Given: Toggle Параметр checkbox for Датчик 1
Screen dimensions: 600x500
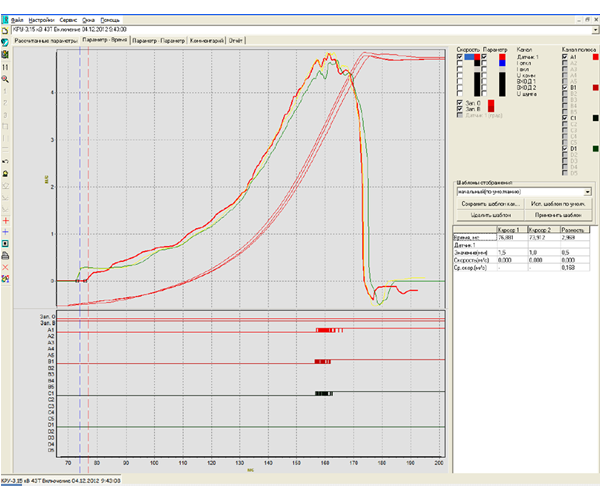Looking at the screenshot, I should point(484,57).
